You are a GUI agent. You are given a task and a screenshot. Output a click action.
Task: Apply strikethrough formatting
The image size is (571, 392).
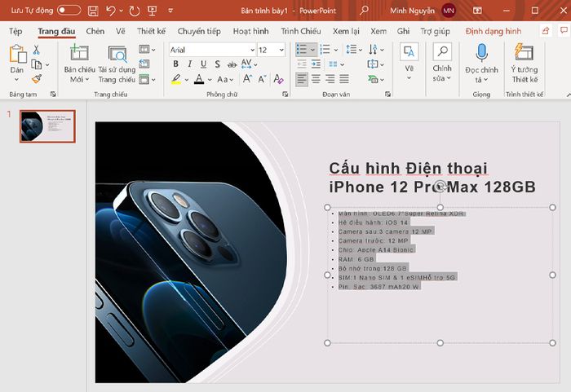coord(232,64)
